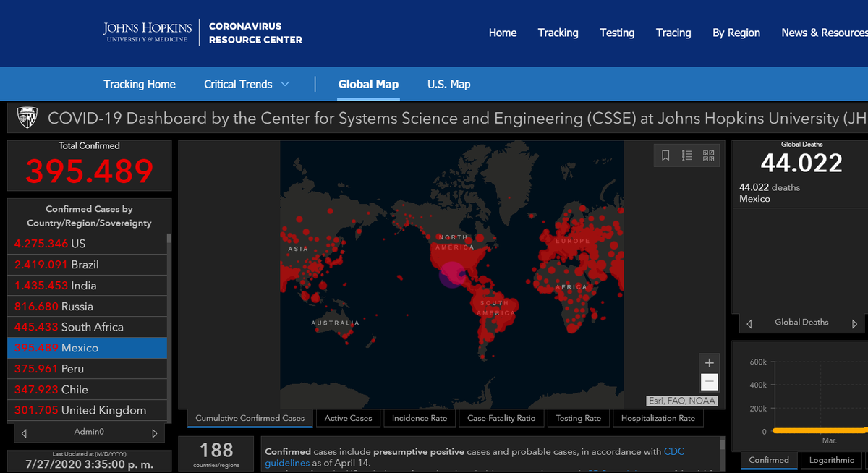Click the orange line in cases chart
Viewport: 868px width, 473px height.
point(820,430)
